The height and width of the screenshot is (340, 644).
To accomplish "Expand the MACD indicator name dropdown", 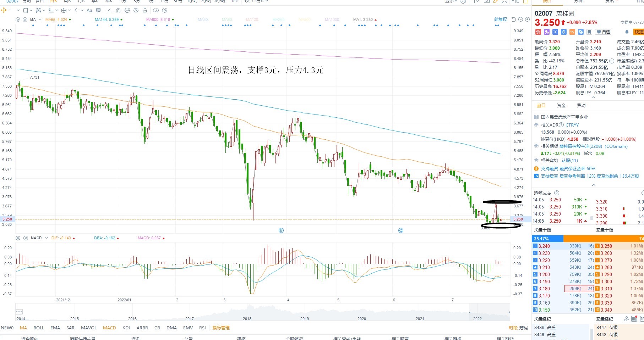I will (46, 238).
